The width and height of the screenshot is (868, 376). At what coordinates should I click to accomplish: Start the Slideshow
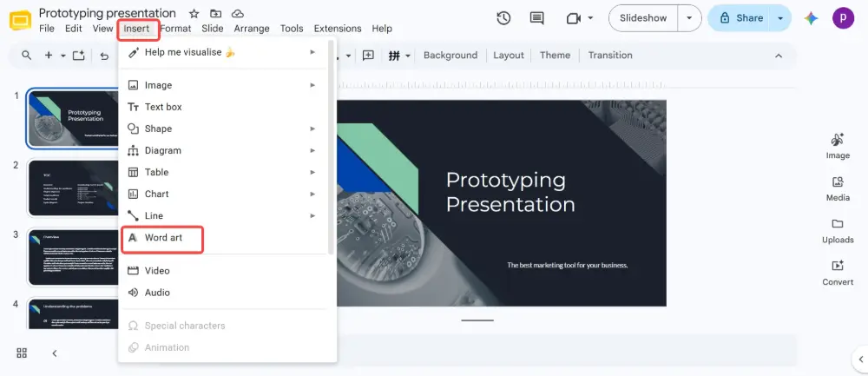[643, 18]
